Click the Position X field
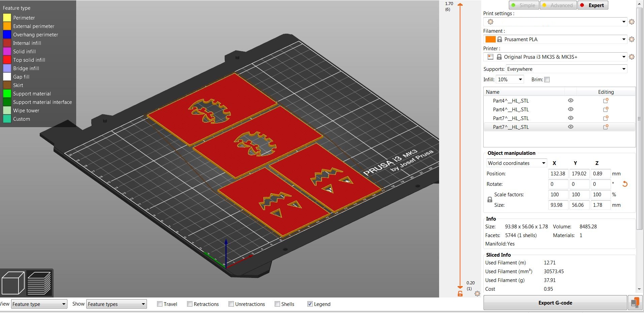This screenshot has width=644, height=313. tap(558, 174)
